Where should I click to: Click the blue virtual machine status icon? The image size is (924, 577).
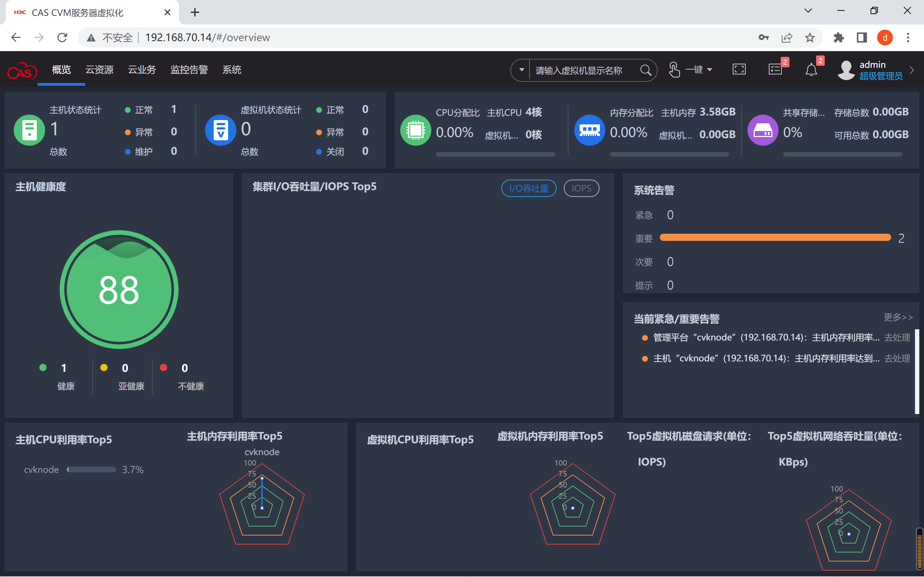coord(220,130)
